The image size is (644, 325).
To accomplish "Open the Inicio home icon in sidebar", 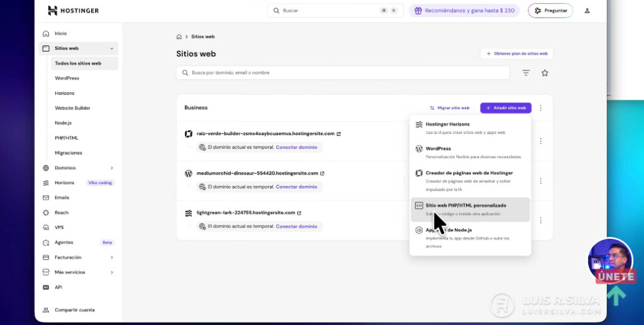I will pos(46,33).
